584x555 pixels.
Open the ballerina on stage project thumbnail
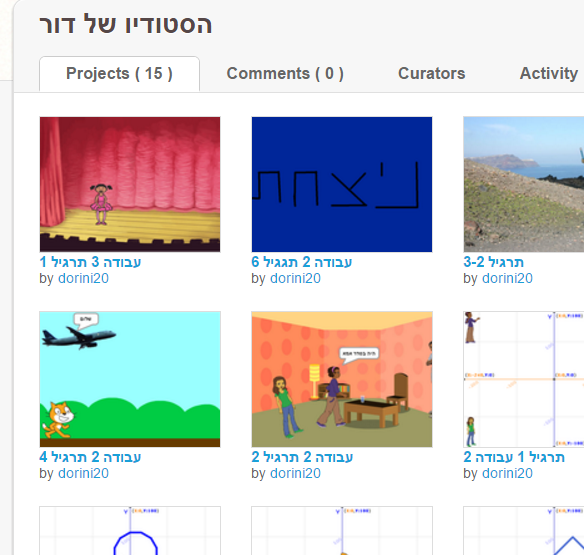click(x=130, y=184)
